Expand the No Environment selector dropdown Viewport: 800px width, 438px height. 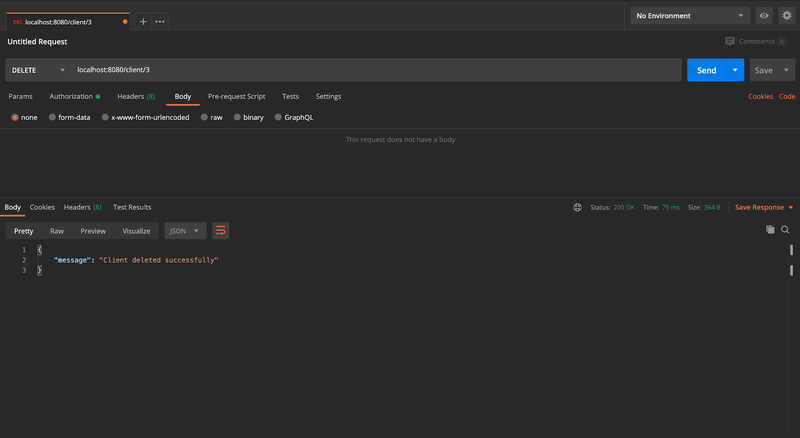[x=689, y=16]
